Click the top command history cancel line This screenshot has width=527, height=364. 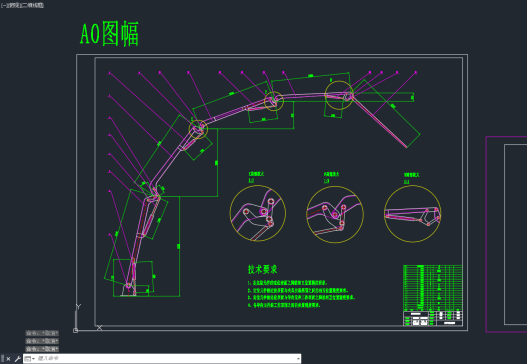[42, 333]
